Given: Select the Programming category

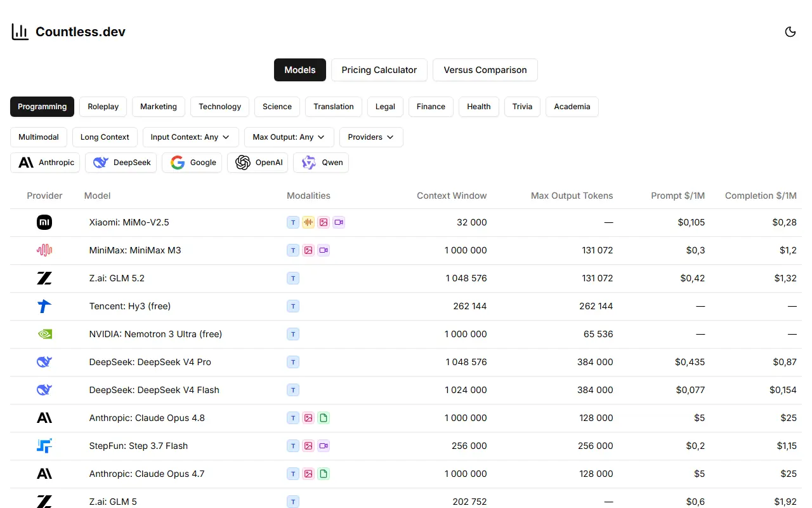Looking at the screenshot, I should point(42,107).
